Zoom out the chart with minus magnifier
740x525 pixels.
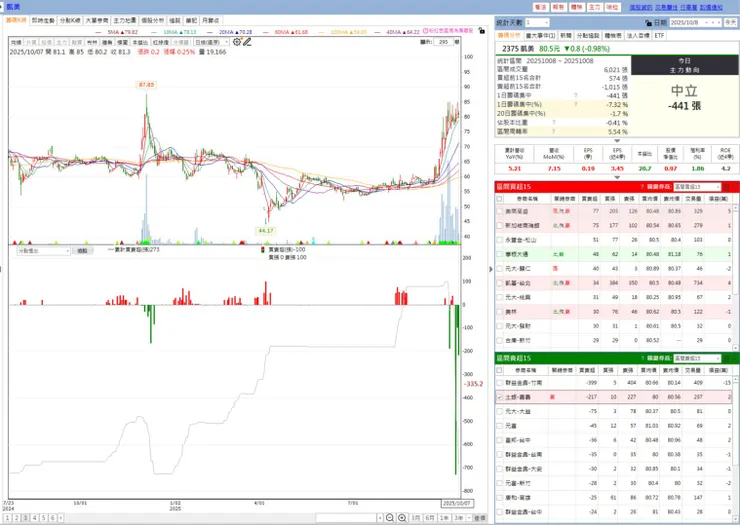pos(390,518)
